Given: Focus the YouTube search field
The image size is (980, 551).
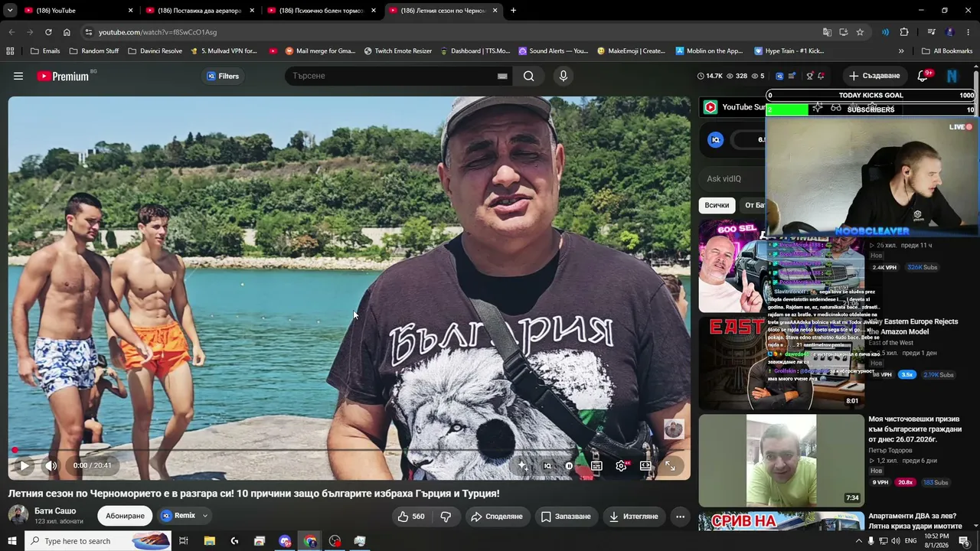Looking at the screenshot, I should (392, 76).
